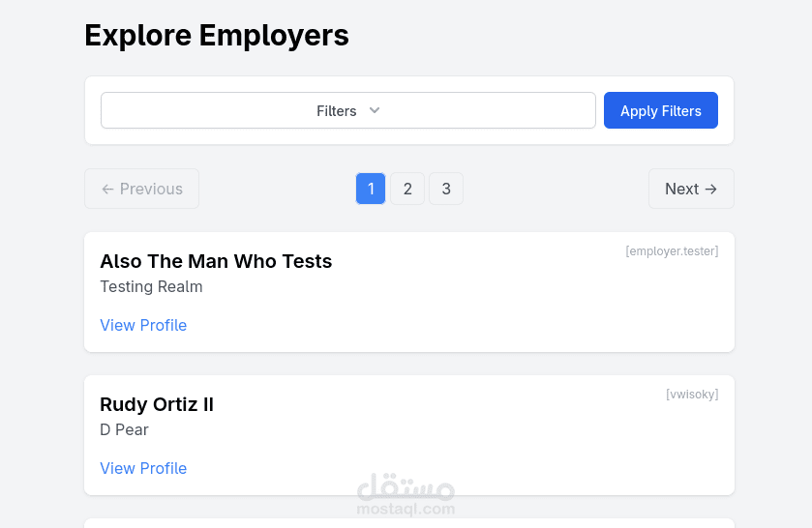Switch to page 2 of employers
Viewport: 812px width, 528px height.
coord(407,189)
